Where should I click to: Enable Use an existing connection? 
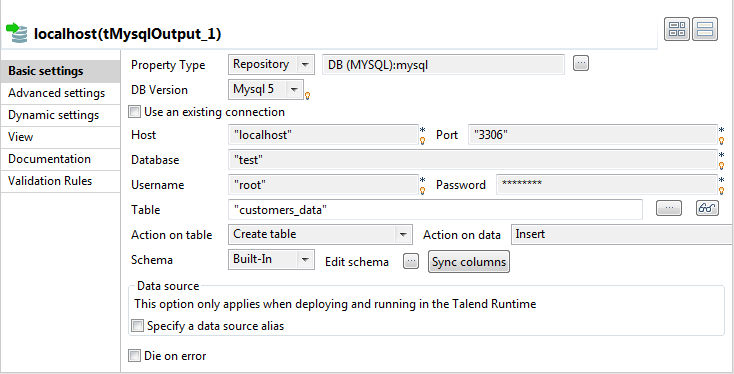point(134,112)
